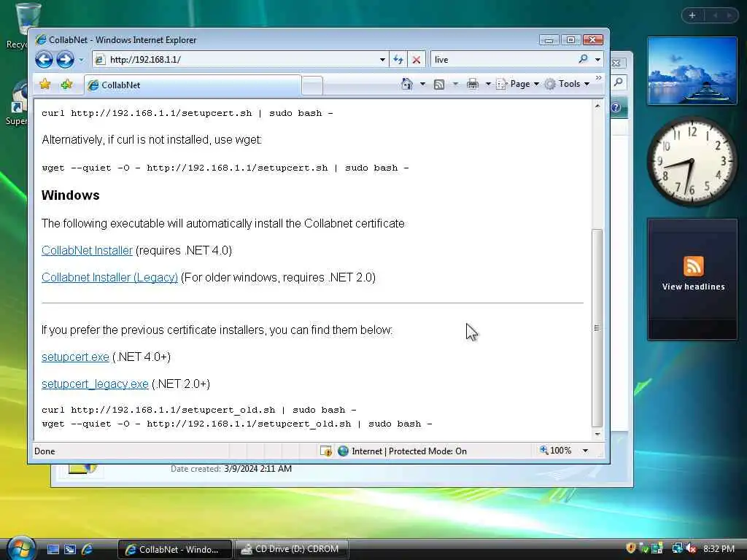
Task: Click the Windows heading on the page
Action: [x=71, y=195]
